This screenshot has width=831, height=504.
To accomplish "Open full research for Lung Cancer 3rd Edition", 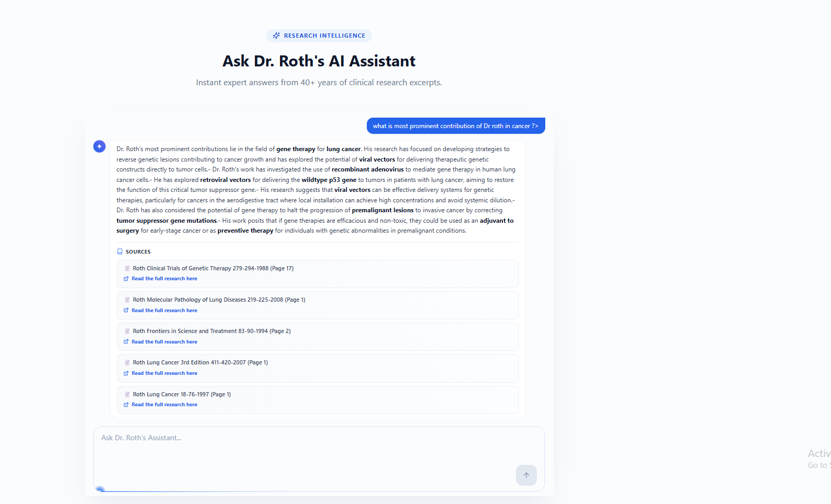I will (x=164, y=373).
